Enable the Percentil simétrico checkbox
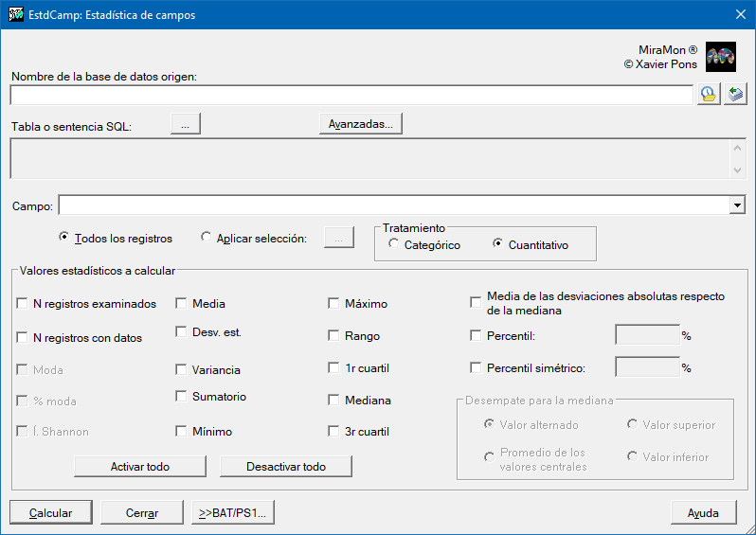756x535 pixels. [477, 368]
